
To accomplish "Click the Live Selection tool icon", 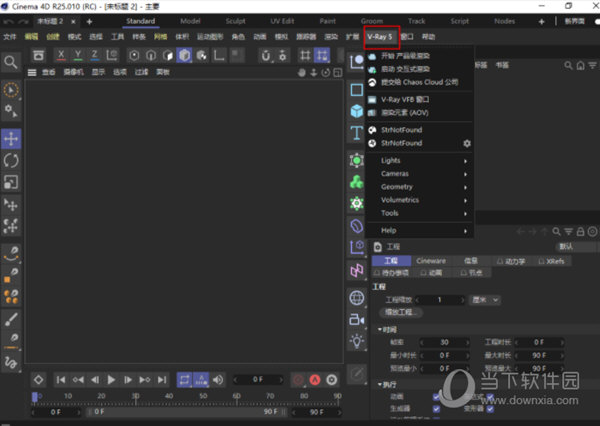I will click(11, 90).
